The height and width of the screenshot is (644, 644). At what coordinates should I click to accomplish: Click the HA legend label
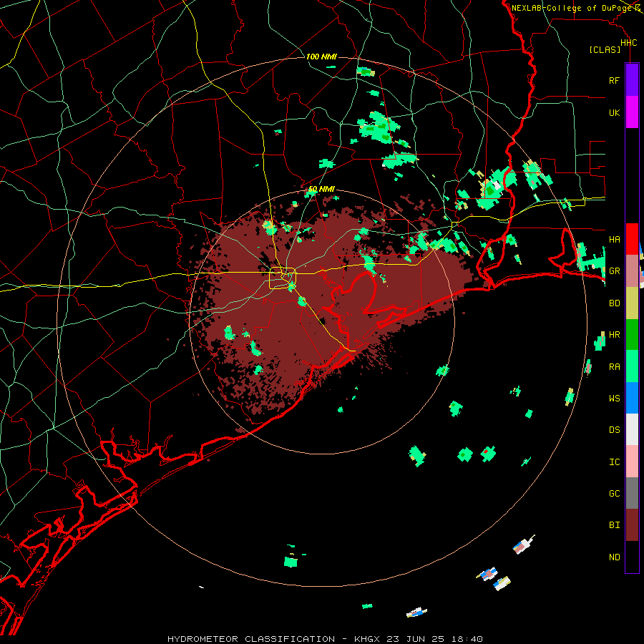pyautogui.click(x=614, y=240)
